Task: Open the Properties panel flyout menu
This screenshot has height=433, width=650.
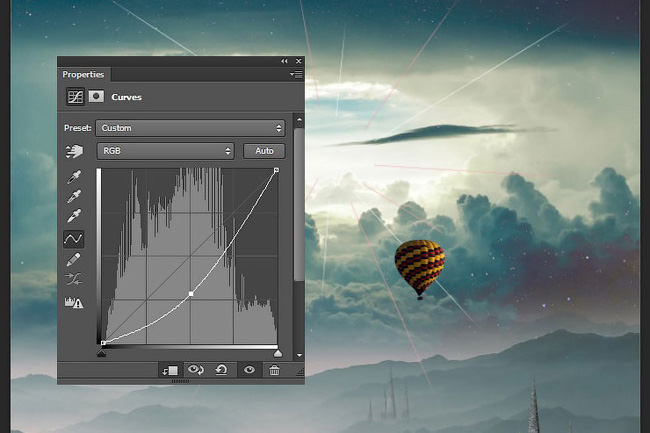Action: 296,75
